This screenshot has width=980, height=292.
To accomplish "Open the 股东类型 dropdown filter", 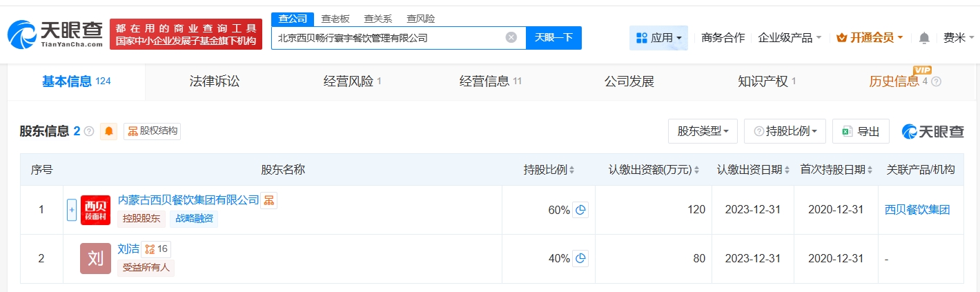I will pos(703,131).
